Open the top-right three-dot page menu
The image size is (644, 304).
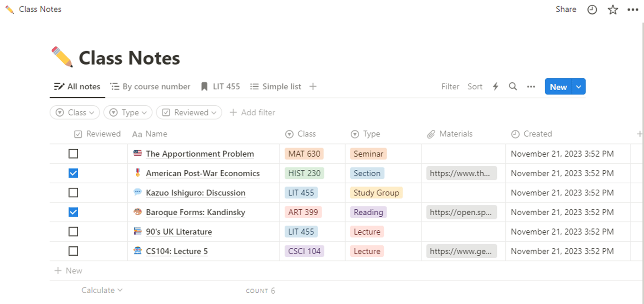[633, 9]
